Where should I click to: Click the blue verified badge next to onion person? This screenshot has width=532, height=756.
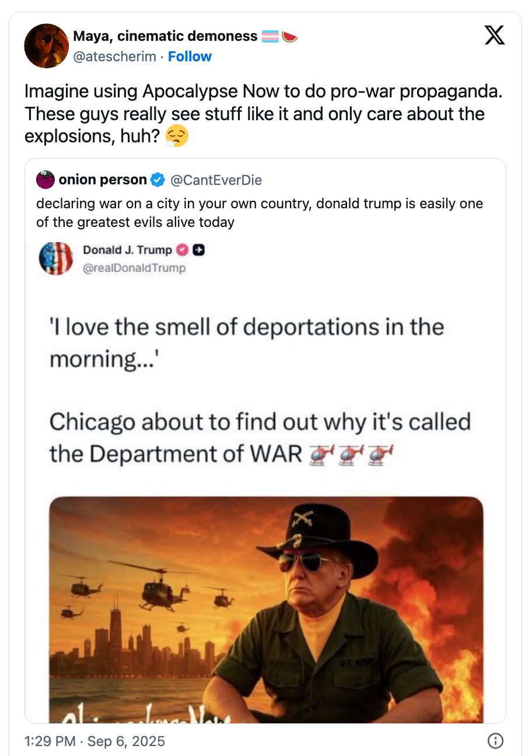point(156,179)
